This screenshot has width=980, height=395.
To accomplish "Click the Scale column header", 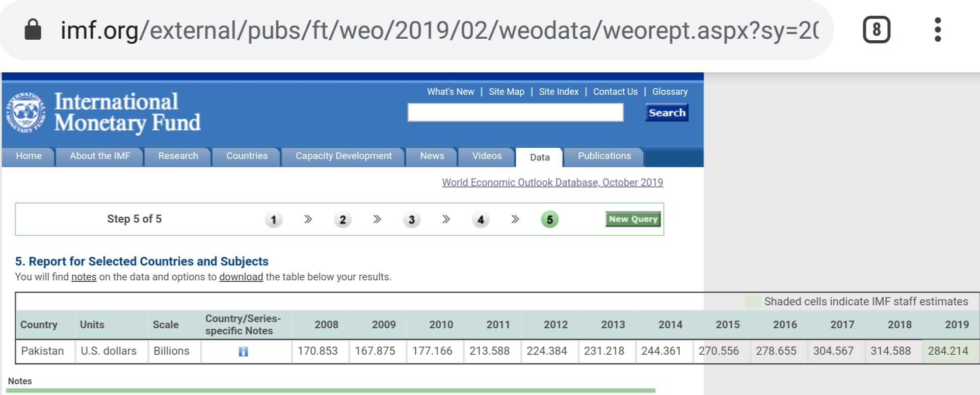I will [166, 325].
